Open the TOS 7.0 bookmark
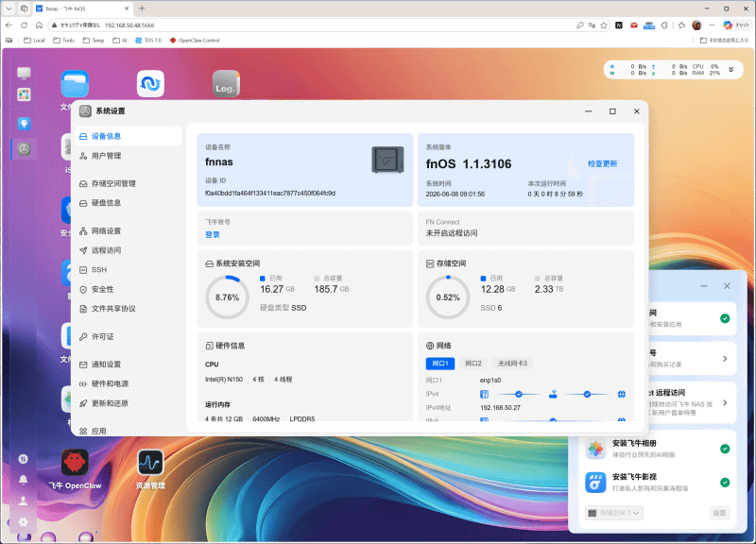Viewport: 756px width, 544px height. click(148, 41)
